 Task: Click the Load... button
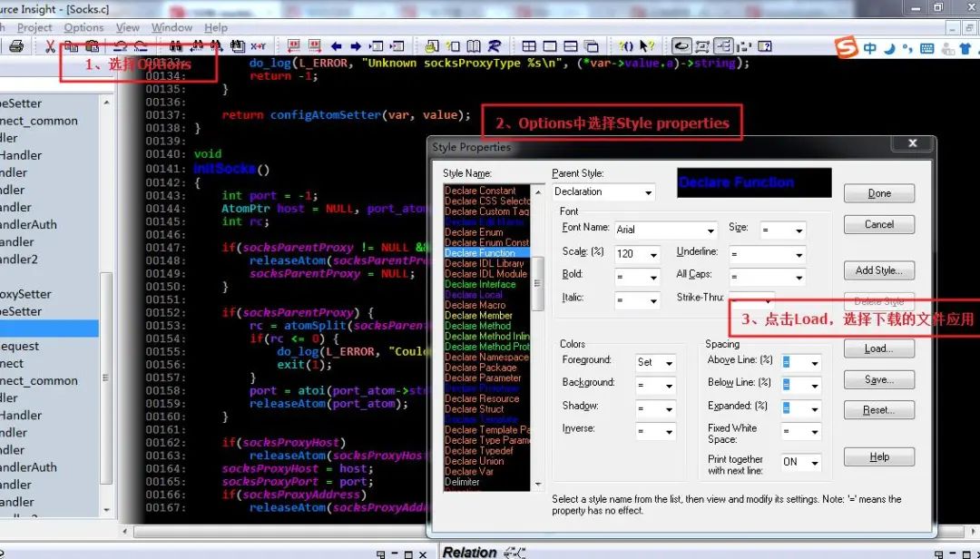[878, 348]
